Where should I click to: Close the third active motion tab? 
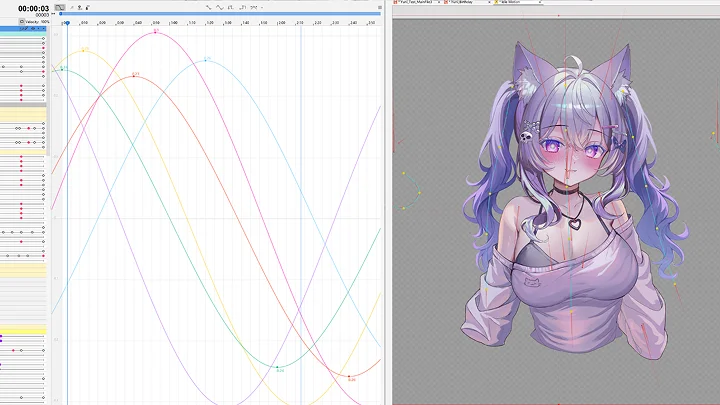click(x=540, y=2)
